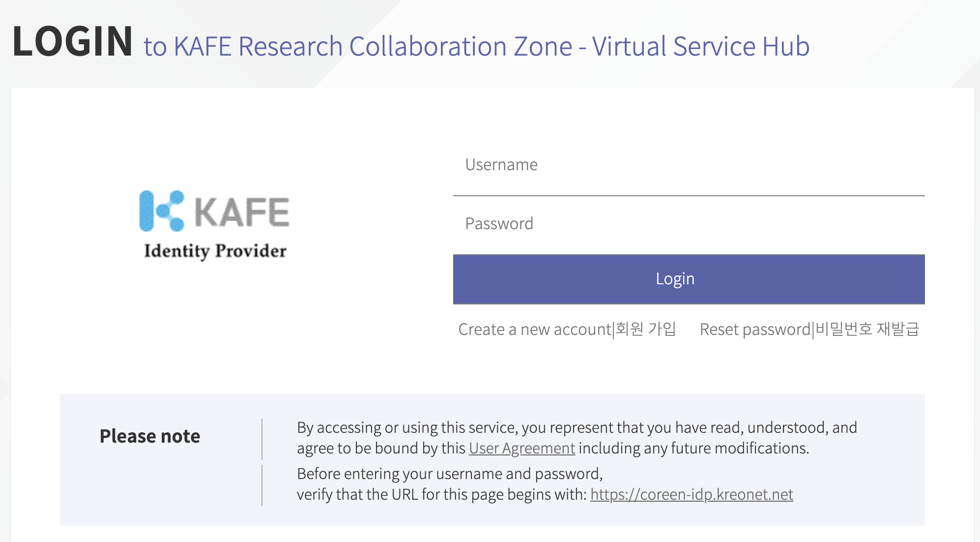The image size is (980, 542).
Task: Click the gray KAFE wordmark
Action: [242, 212]
